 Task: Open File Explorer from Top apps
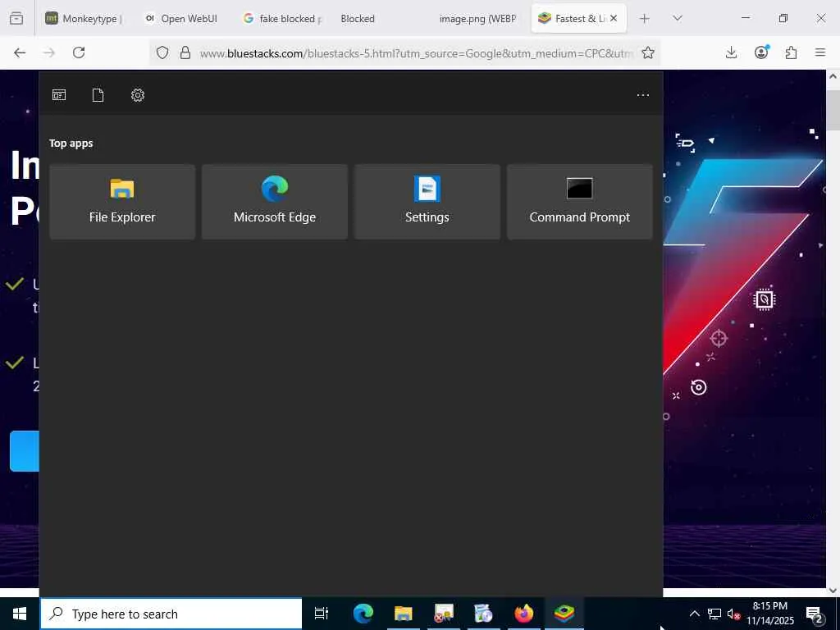tap(122, 202)
